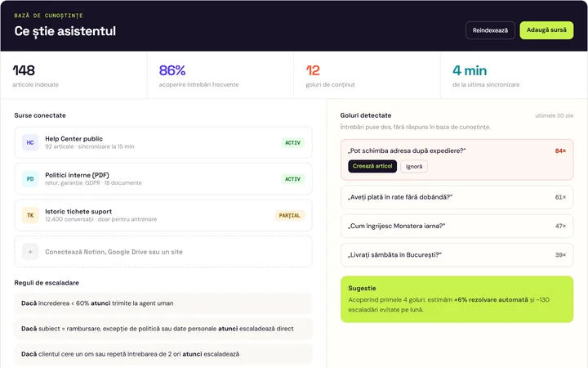Screen dimensions: 588x368
Task: Add a new source with Adaugă sursă
Action: pos(546,30)
